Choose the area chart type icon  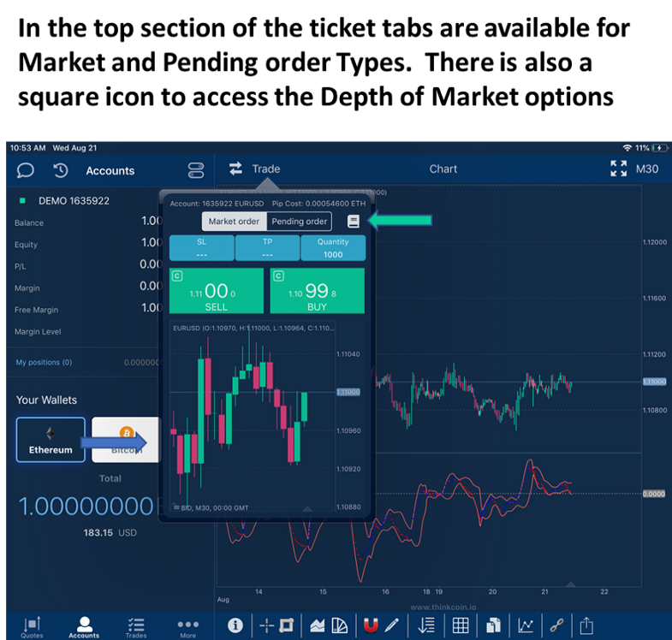click(317, 625)
